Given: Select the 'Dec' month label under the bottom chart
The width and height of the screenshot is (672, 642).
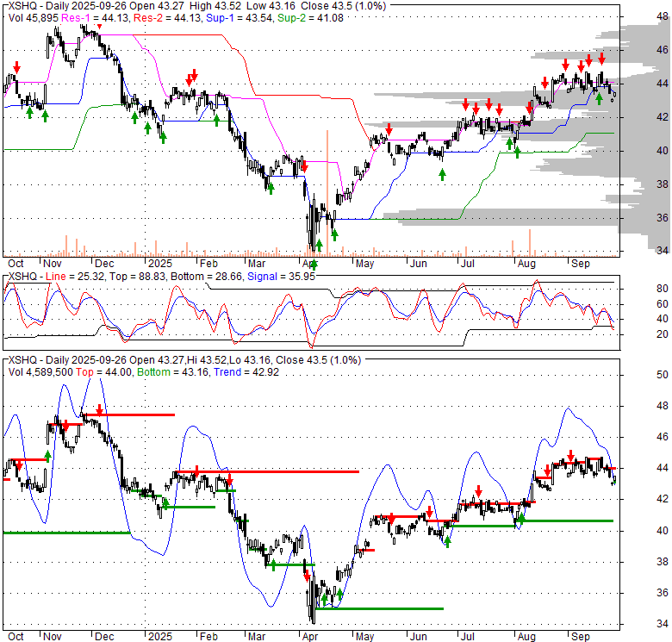Looking at the screenshot, I should (104, 637).
